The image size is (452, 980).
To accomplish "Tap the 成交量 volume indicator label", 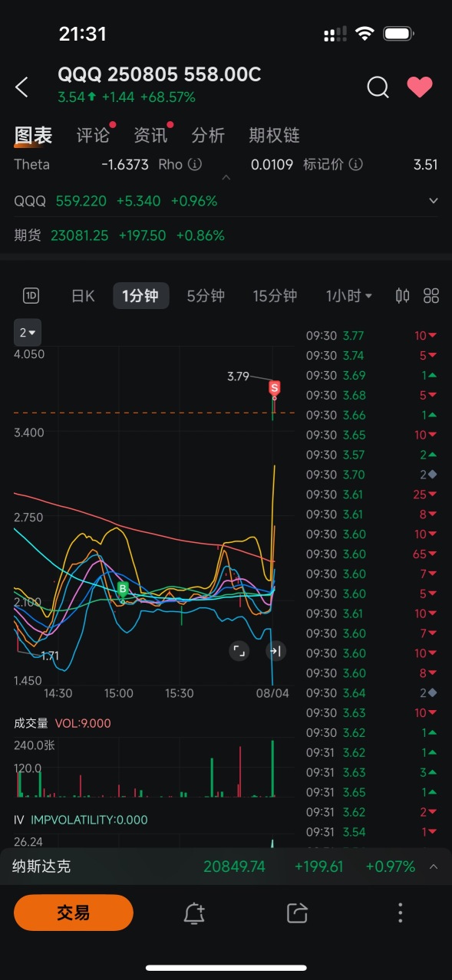I will click(31, 723).
